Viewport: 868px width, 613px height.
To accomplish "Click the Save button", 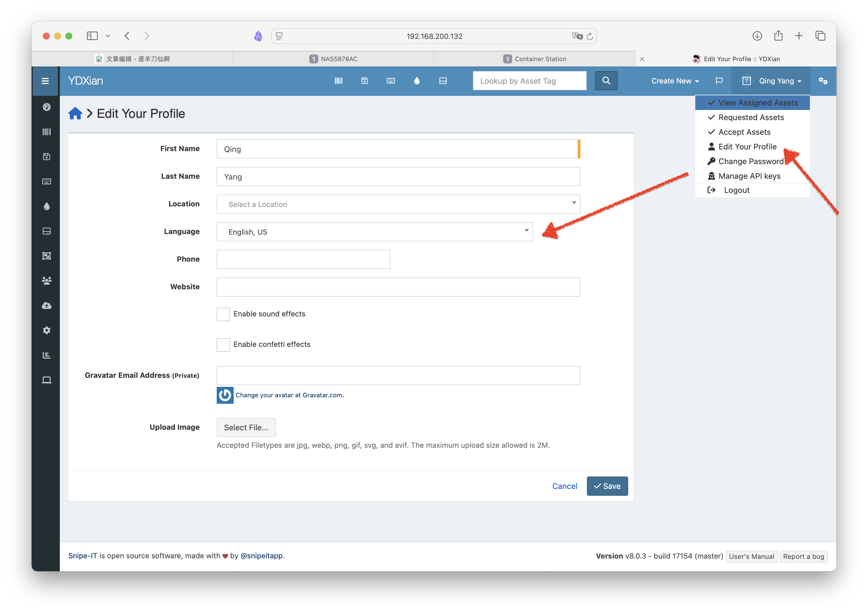I will [607, 486].
